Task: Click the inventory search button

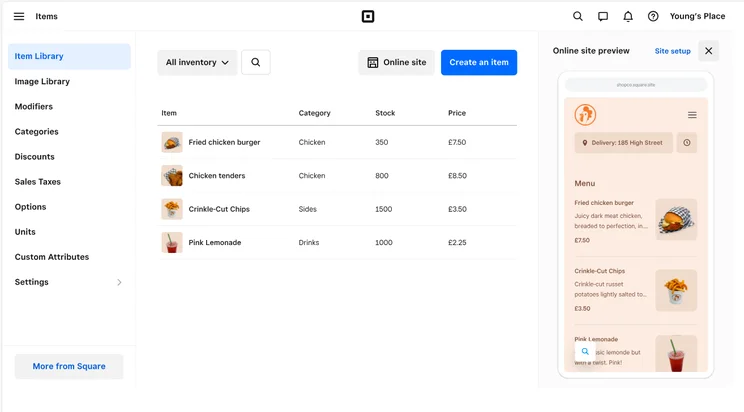Action: coord(256,62)
